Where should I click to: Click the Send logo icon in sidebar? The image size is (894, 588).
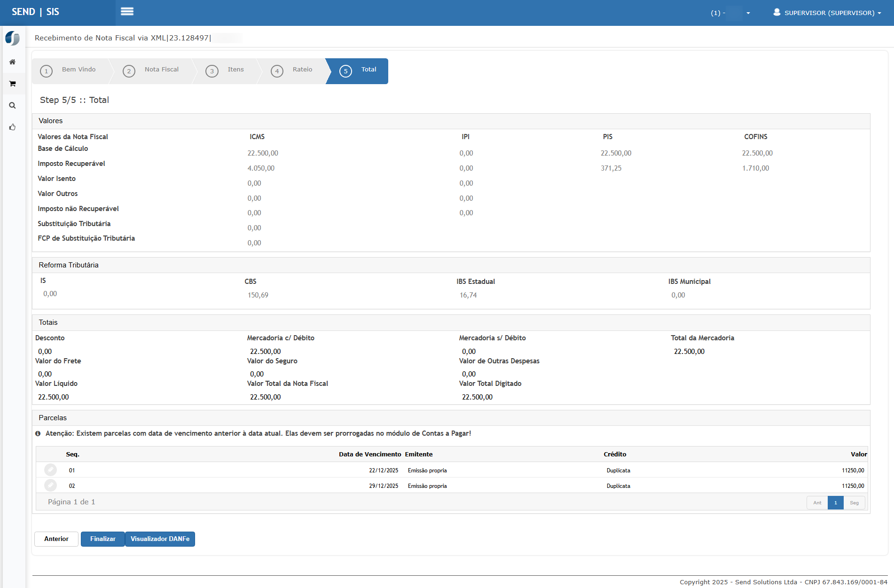[x=13, y=38]
